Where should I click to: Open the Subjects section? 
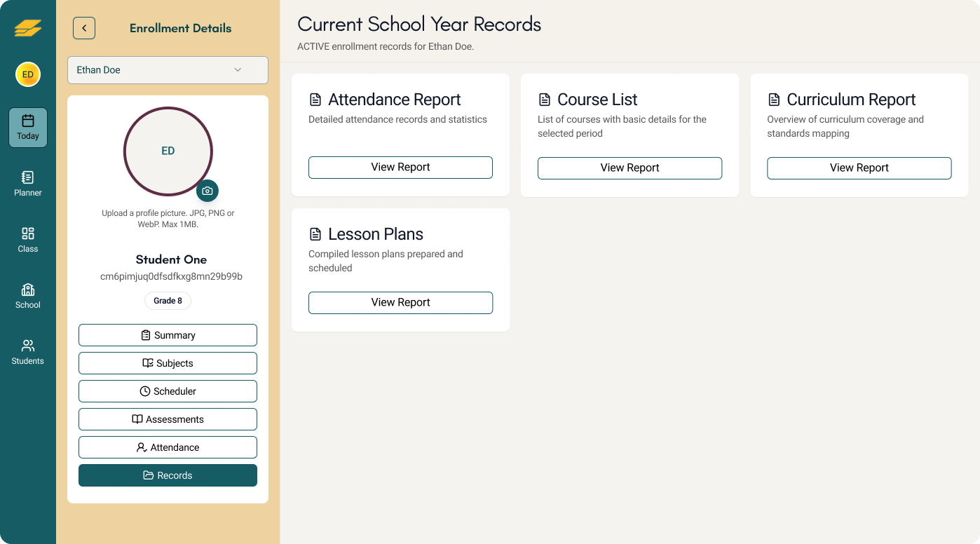tap(168, 362)
